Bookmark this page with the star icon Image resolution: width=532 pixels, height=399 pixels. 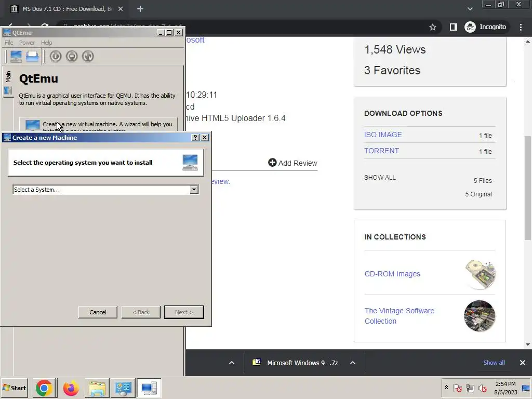click(433, 27)
